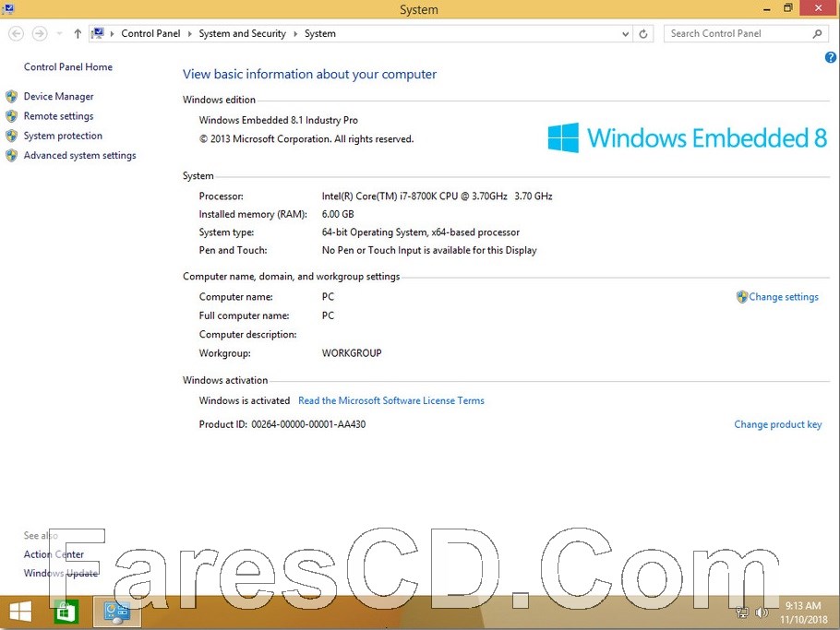The height and width of the screenshot is (630, 840).
Task: Select the No Pen or Touch Input text
Action: 429,251
